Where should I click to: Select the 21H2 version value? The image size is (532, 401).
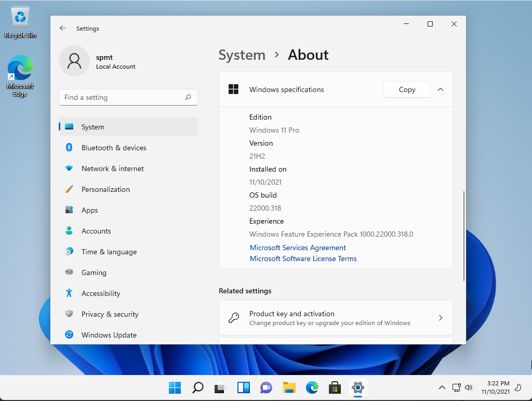point(257,156)
